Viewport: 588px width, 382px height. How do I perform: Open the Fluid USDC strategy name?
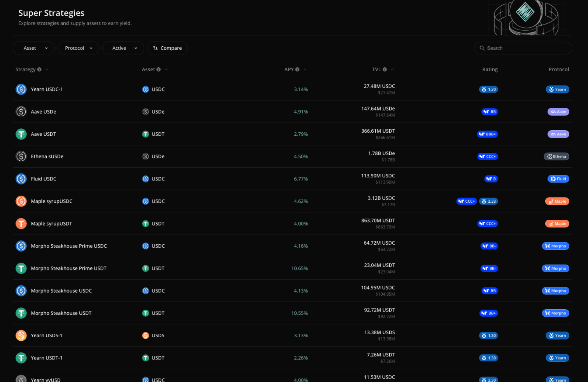(44, 179)
